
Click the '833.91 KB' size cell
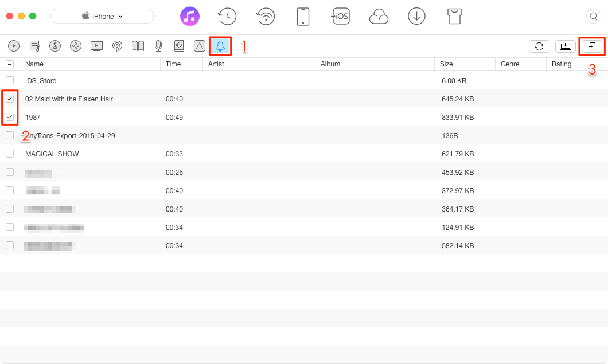[x=458, y=117]
